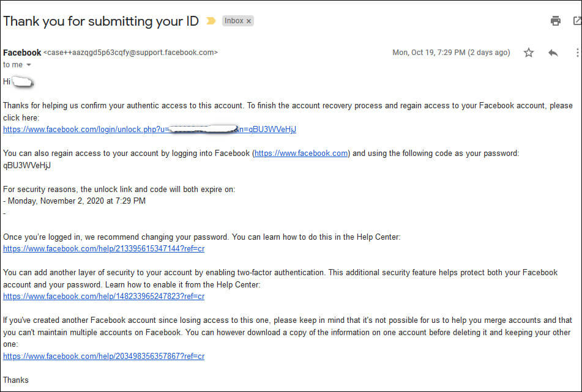Click the qBU3WVeHjJ password code text
This screenshot has height=392, width=582.
(x=27, y=165)
